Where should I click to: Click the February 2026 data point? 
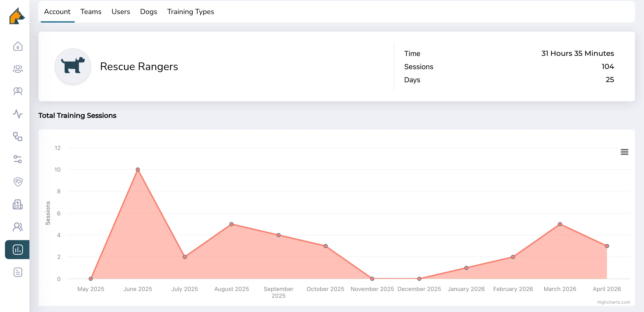[x=513, y=257]
